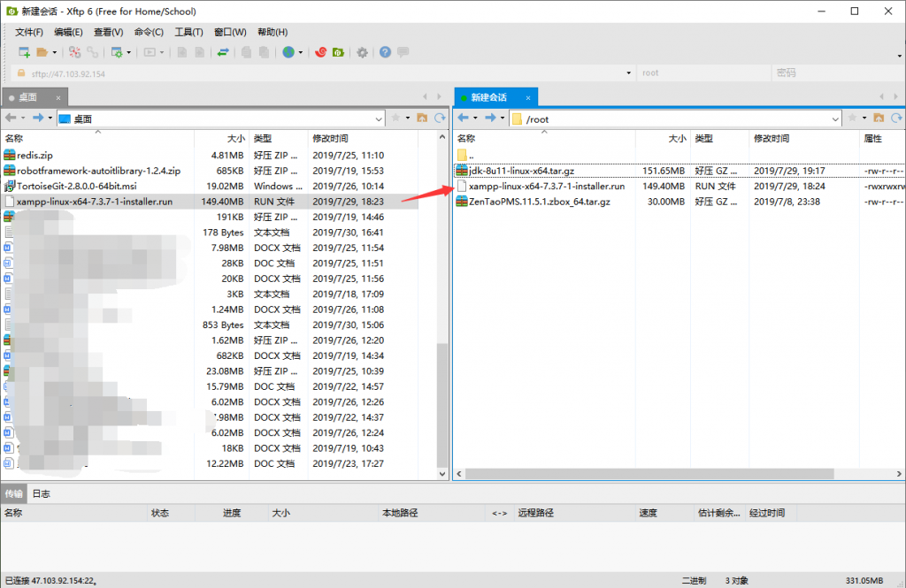Go back in local 桌面 pane
This screenshot has width=906, height=588.
[11, 118]
